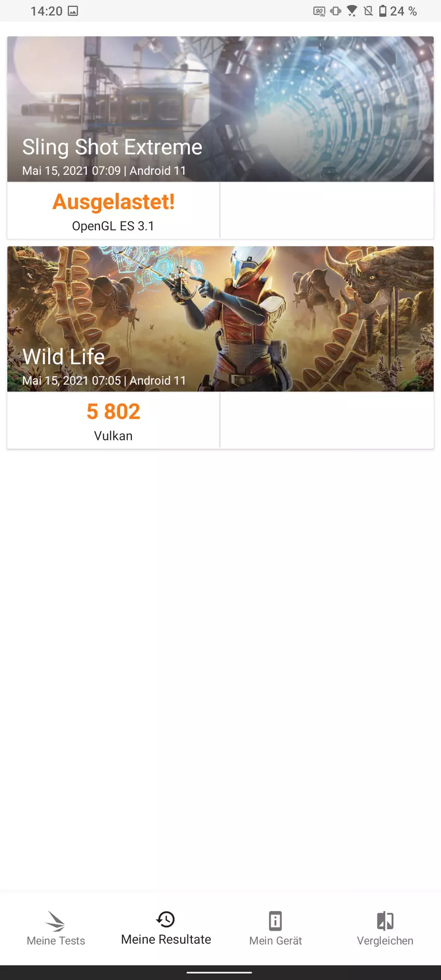The image size is (441, 980).
Task: Tap the no SIM card status icon
Action: (x=368, y=11)
